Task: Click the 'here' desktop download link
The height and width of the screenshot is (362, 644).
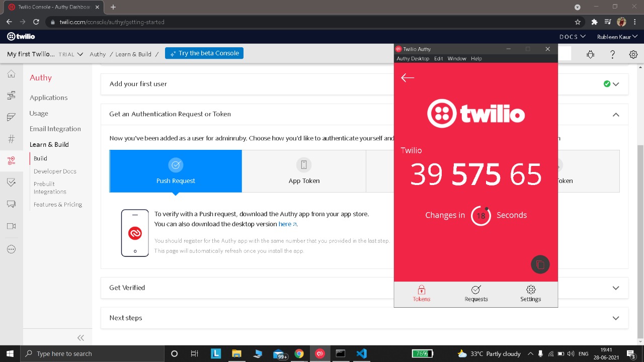Action: tap(287, 224)
